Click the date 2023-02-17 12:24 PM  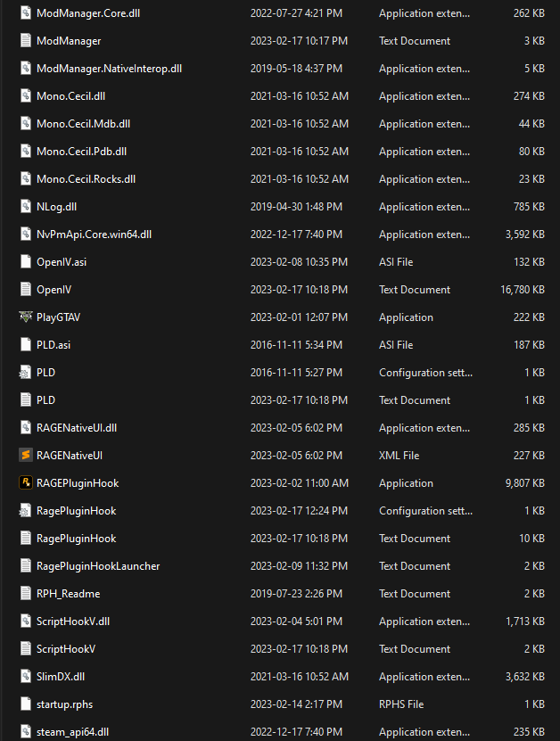pyautogui.click(x=299, y=511)
